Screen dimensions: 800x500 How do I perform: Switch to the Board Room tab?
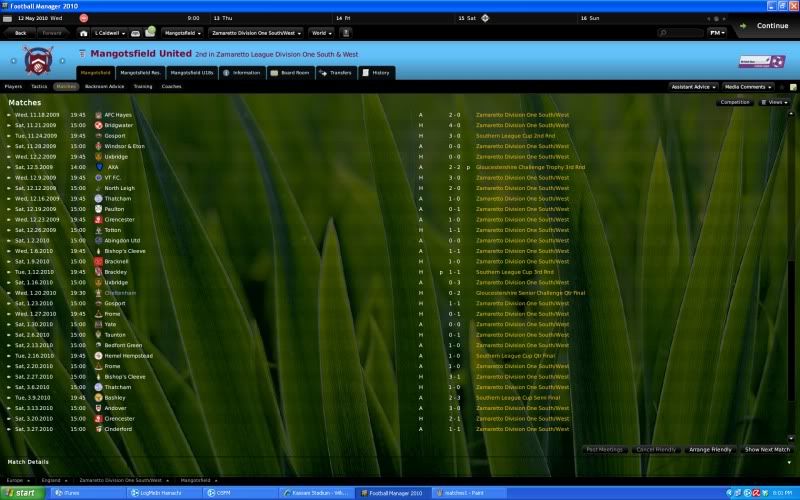point(292,73)
